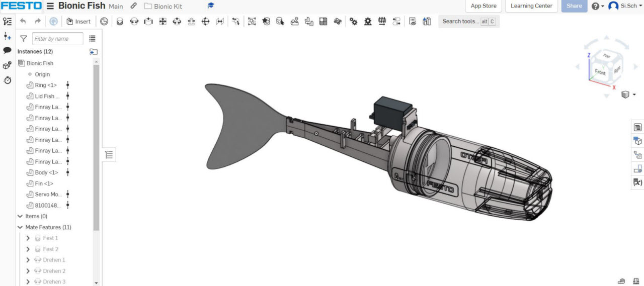The width and height of the screenshot is (644, 286).
Task: Collapse the Mate Features (11) section
Action: (20, 227)
